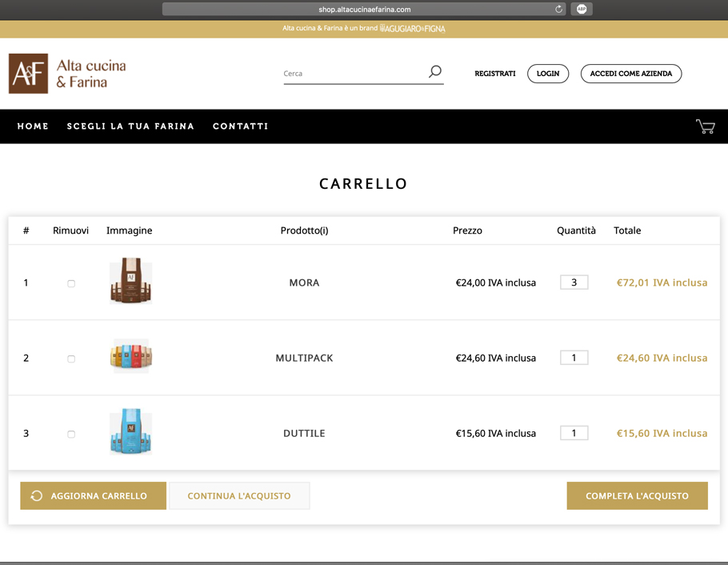Open the shopping cart icon
The image size is (728, 565).
[x=706, y=126]
